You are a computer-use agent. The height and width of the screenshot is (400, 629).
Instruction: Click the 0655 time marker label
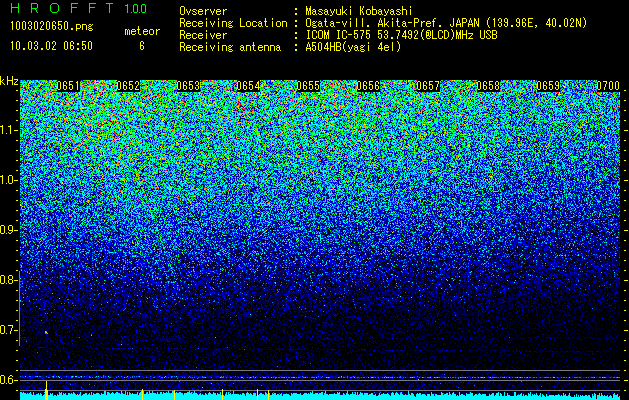pos(308,86)
